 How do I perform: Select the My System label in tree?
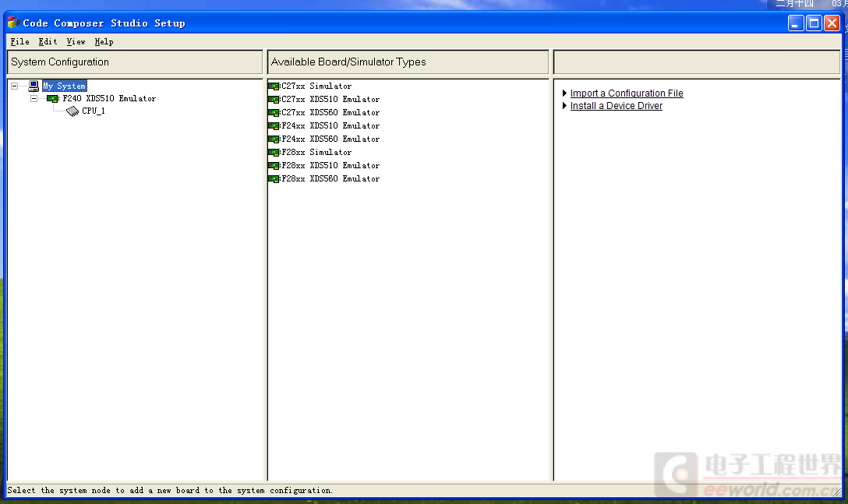pos(65,86)
